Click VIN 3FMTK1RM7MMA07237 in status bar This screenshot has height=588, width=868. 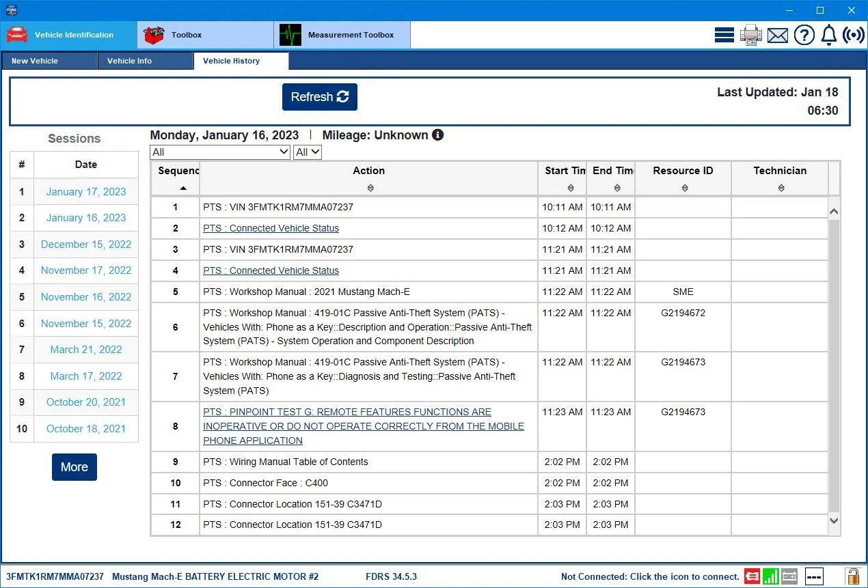pos(55,576)
